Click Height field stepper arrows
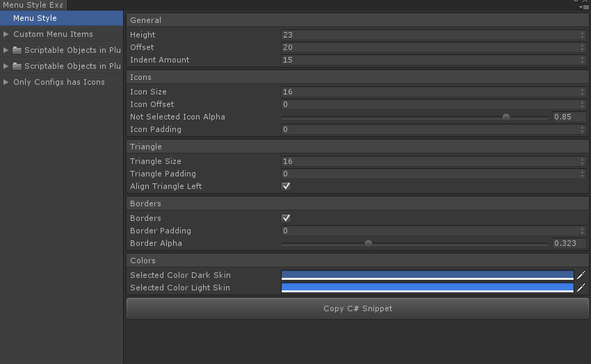Screen dimensions: 591x364 tap(583, 35)
